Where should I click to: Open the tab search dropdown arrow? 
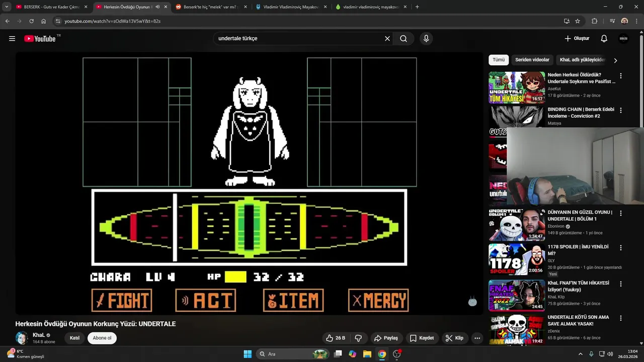coord(7,7)
